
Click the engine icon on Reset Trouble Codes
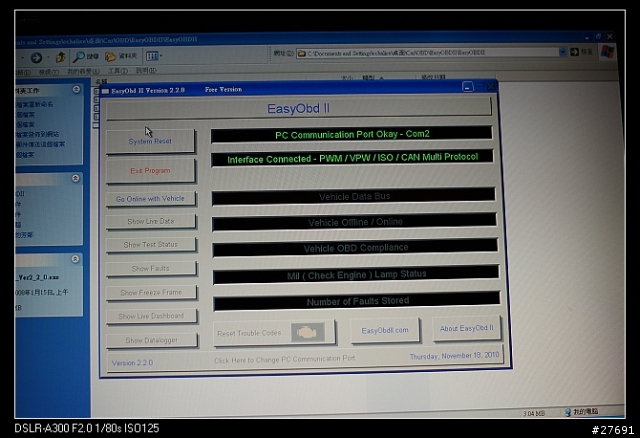308,332
